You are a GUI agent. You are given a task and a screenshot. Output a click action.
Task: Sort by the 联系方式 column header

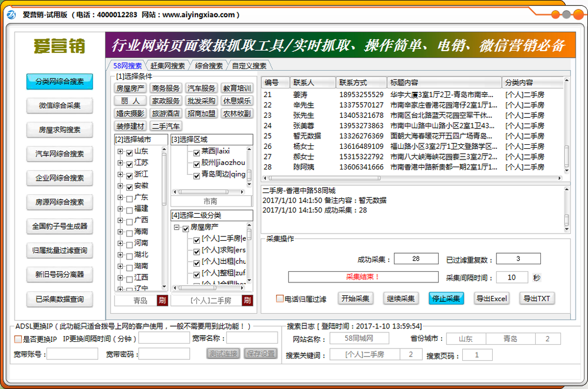point(362,82)
